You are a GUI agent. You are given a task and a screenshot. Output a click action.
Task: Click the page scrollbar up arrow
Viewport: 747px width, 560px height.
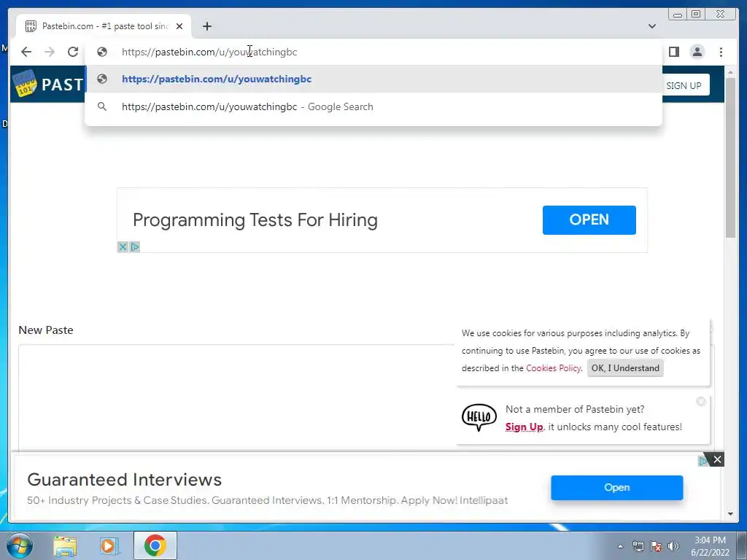(730, 72)
